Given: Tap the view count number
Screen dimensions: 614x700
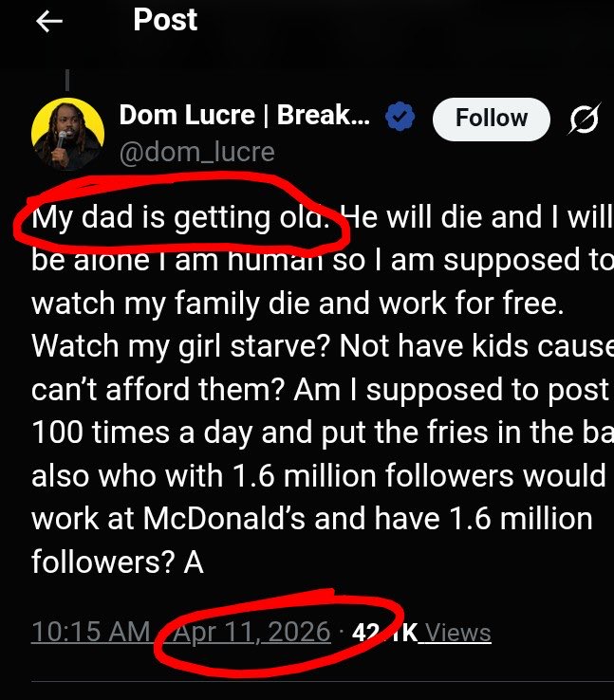Looking at the screenshot, I should 384,633.
